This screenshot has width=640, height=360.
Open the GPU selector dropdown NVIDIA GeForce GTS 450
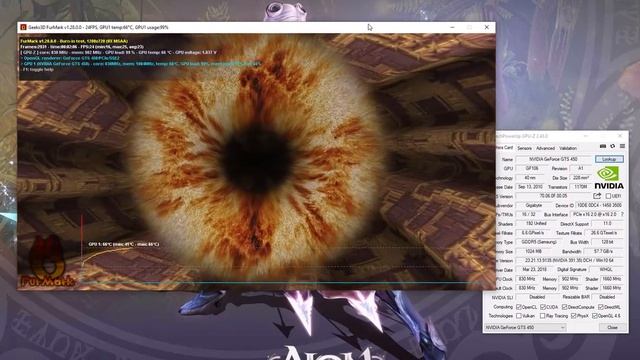coord(525,327)
